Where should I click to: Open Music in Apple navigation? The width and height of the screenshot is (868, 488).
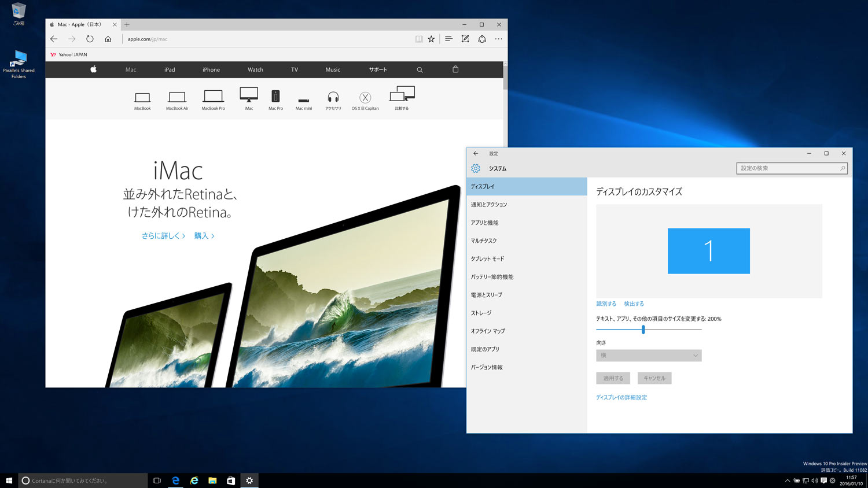[x=333, y=69]
